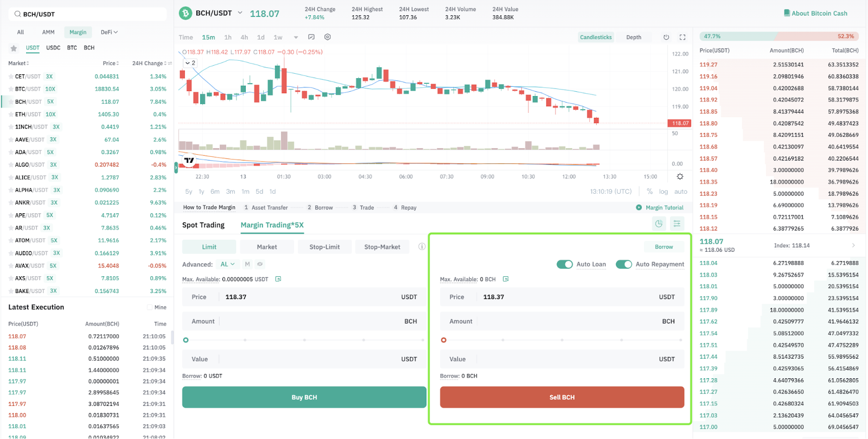Click the Sell BCH button
Viewport: 868px width, 439px height.
point(562,397)
